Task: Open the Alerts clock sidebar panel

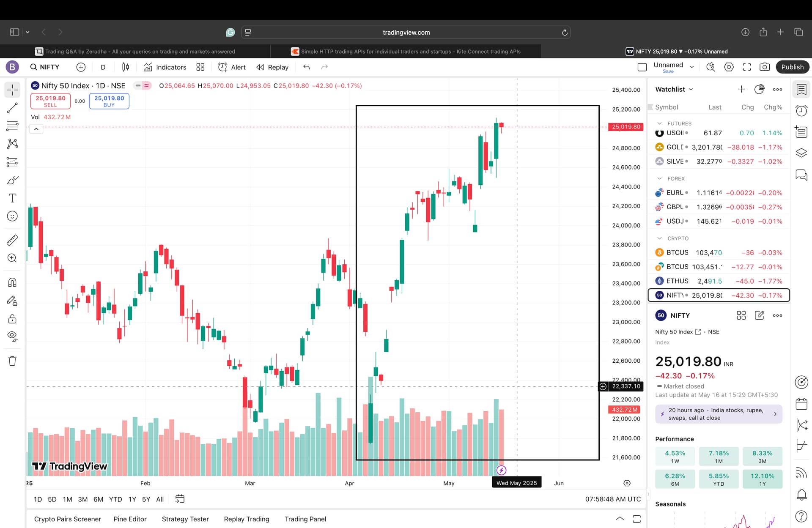Action: tap(801, 111)
